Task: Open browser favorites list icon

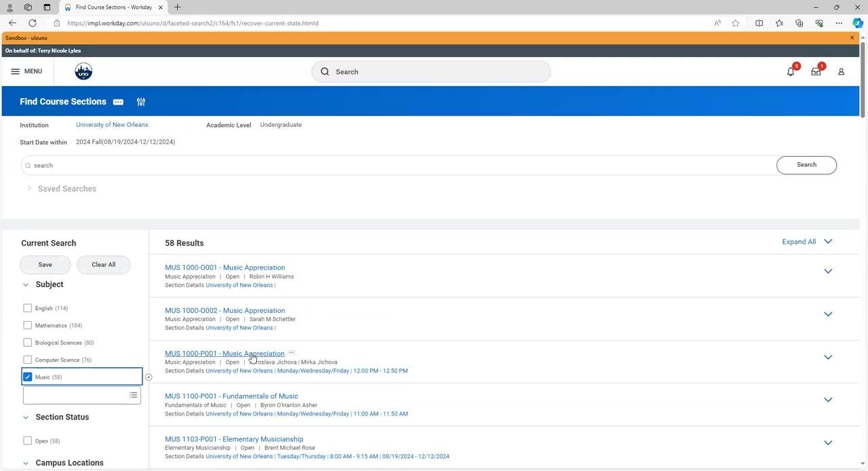Action: (x=779, y=23)
